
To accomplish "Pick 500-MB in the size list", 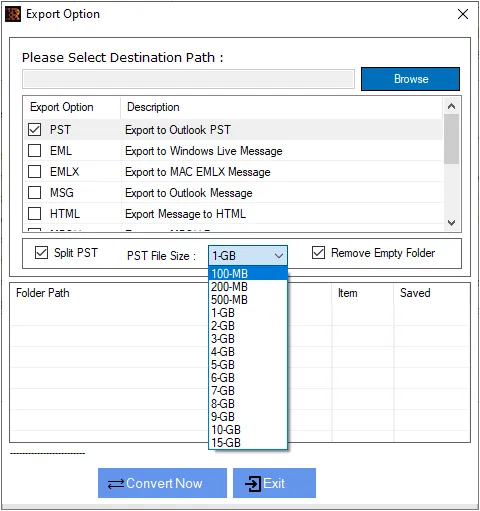I will 248,300.
